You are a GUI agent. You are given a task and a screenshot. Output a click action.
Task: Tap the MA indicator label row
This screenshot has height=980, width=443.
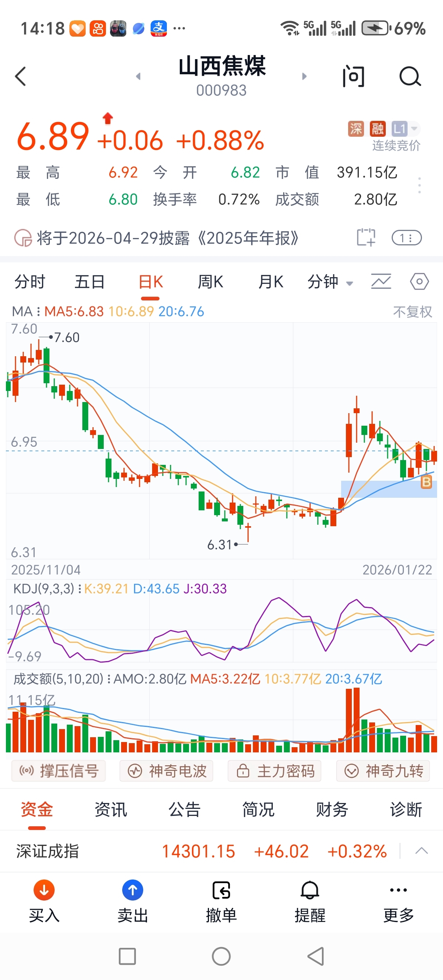[x=108, y=312]
